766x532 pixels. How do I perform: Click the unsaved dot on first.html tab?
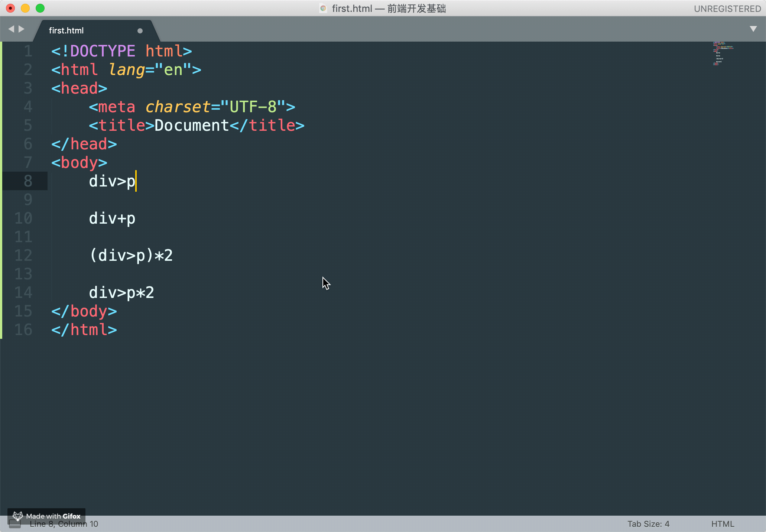coord(140,31)
